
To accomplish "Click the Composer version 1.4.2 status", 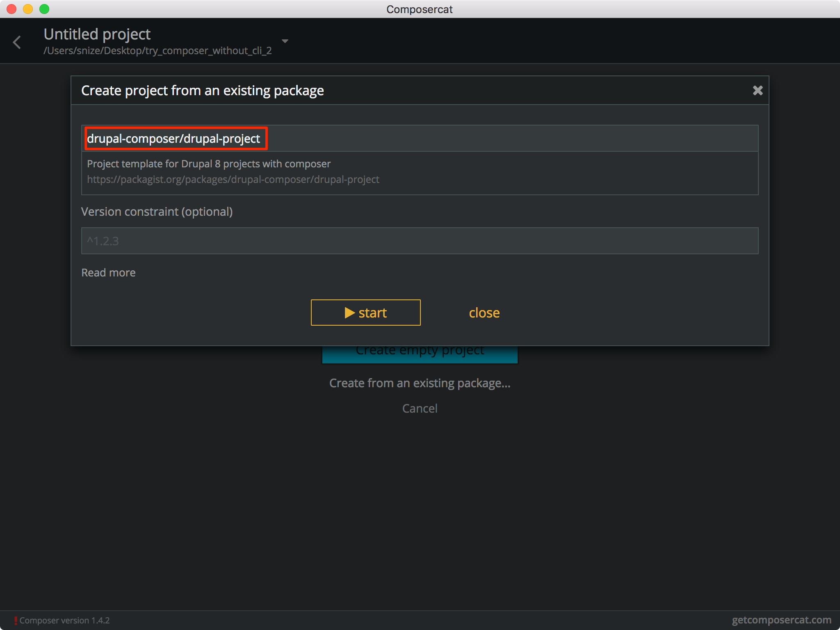I will coord(64,620).
